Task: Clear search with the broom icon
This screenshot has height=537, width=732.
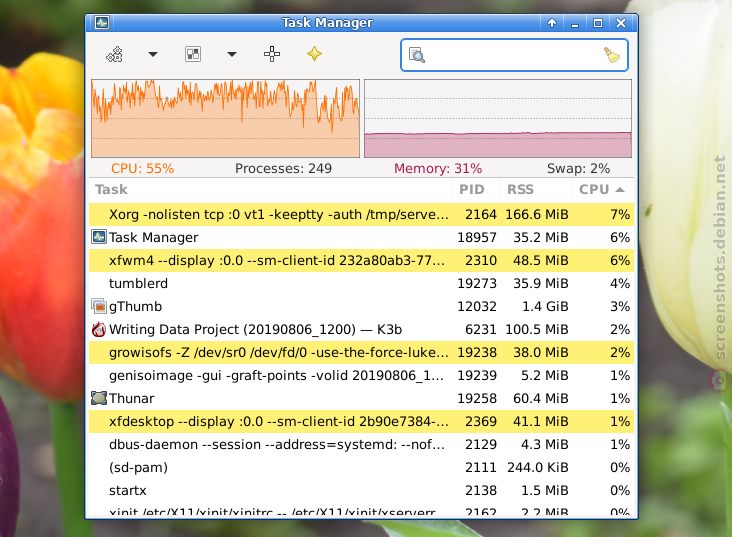Action: tap(612, 55)
